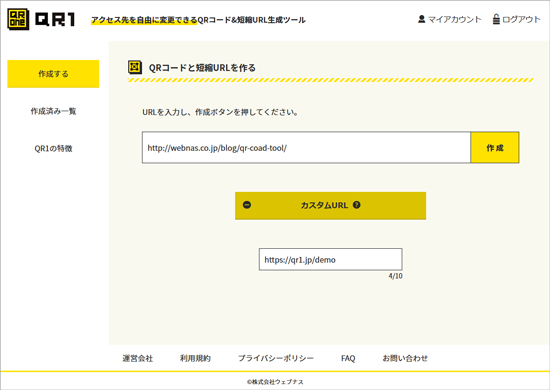
Task: Select 作成する in the sidebar
Action: click(53, 74)
